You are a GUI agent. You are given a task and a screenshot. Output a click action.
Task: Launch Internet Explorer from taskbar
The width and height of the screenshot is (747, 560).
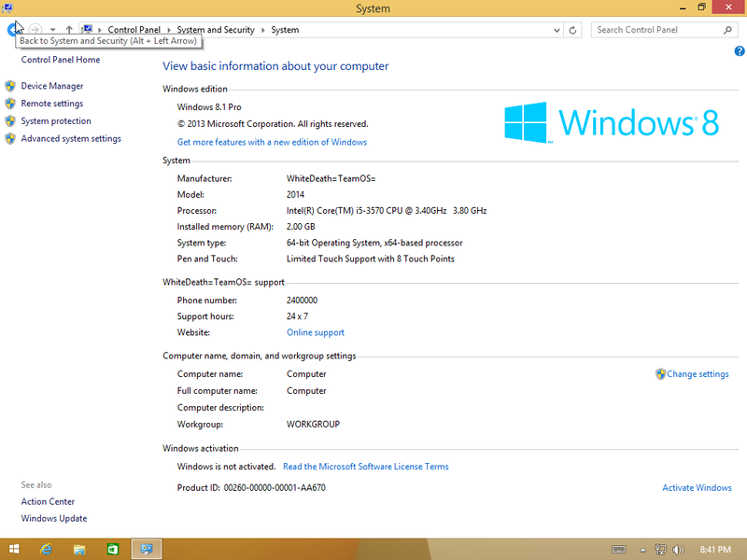(46, 549)
